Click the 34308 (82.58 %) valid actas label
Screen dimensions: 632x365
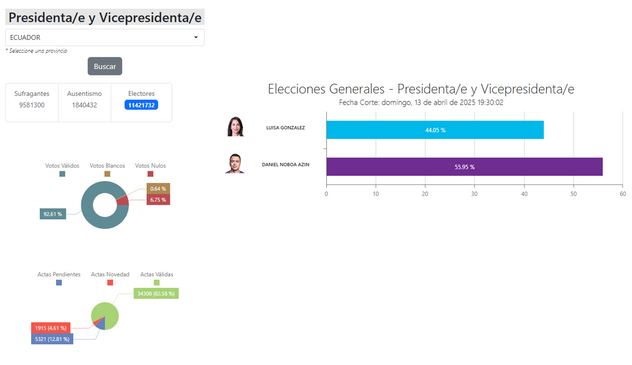click(x=156, y=294)
